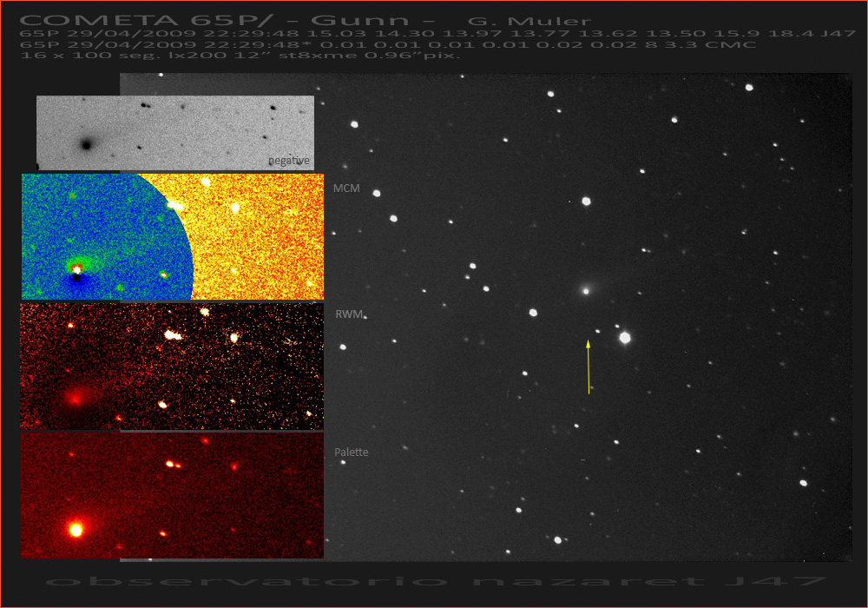Click the bright comet nucleus in Palette inset
The width and height of the screenshot is (868, 608).
tap(76, 528)
